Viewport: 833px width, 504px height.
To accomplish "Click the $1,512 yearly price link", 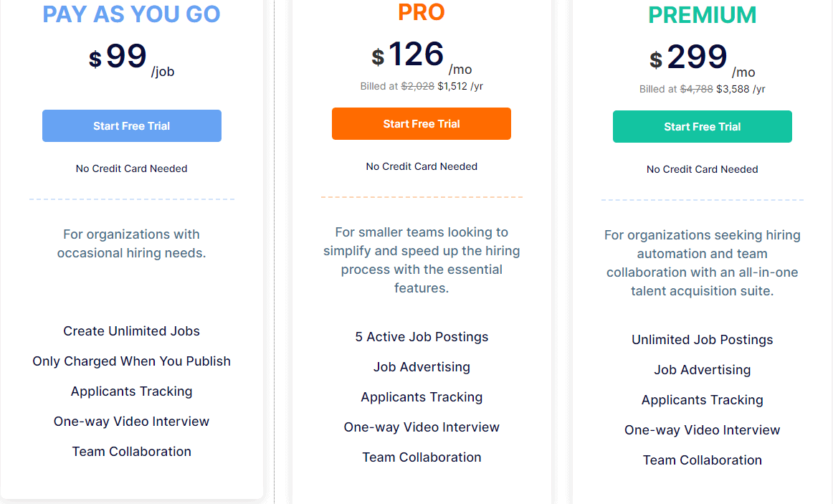I will pyautogui.click(x=451, y=86).
